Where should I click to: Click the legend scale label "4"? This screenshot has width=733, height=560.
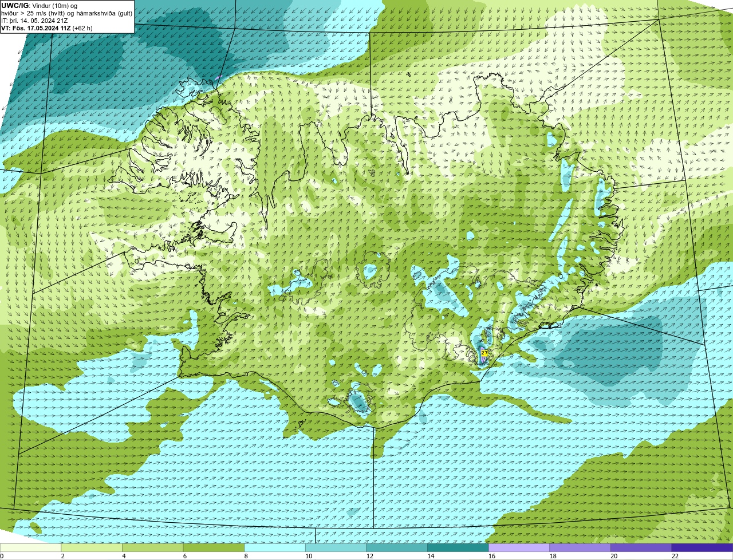point(124,556)
